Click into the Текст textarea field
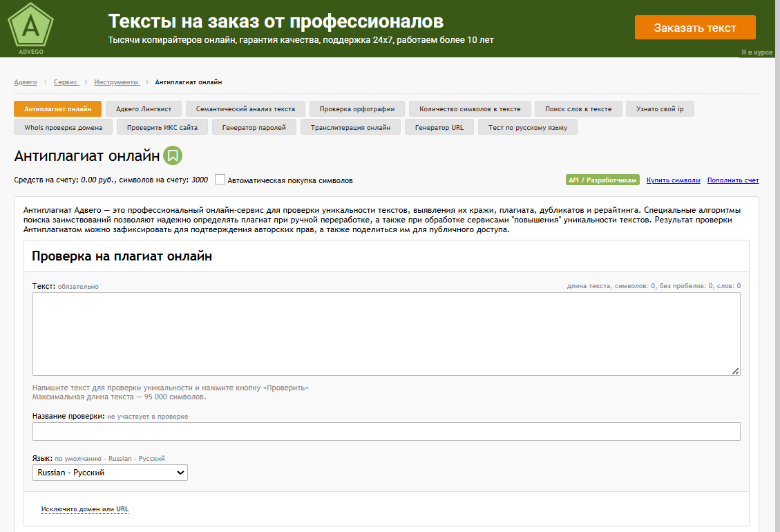780x532 pixels. (386, 334)
